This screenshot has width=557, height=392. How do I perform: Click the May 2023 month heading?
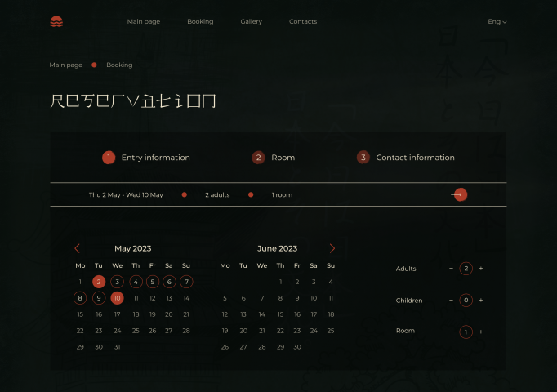[133, 248]
